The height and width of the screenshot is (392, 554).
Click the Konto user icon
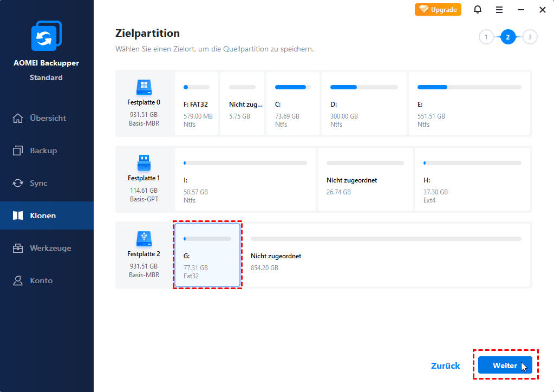click(18, 281)
